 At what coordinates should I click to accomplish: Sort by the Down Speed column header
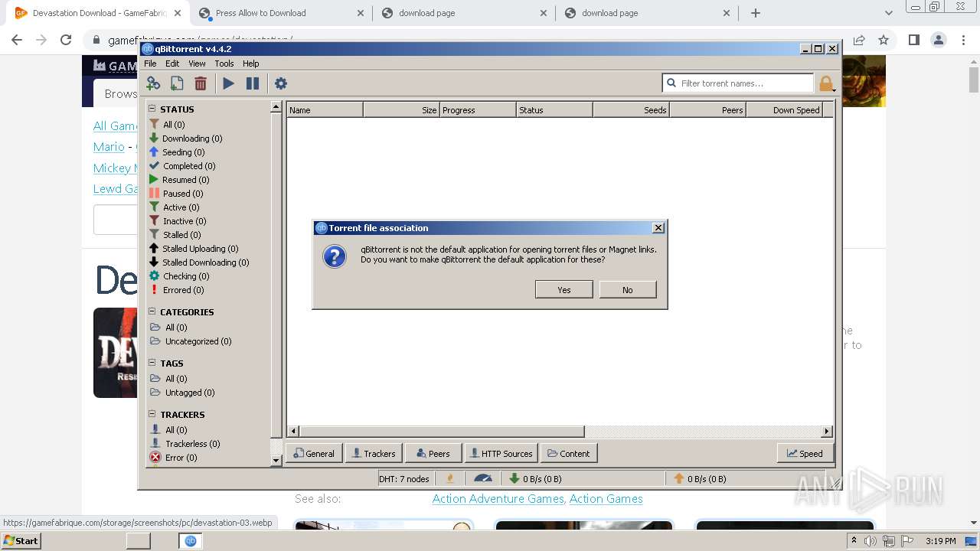784,110
